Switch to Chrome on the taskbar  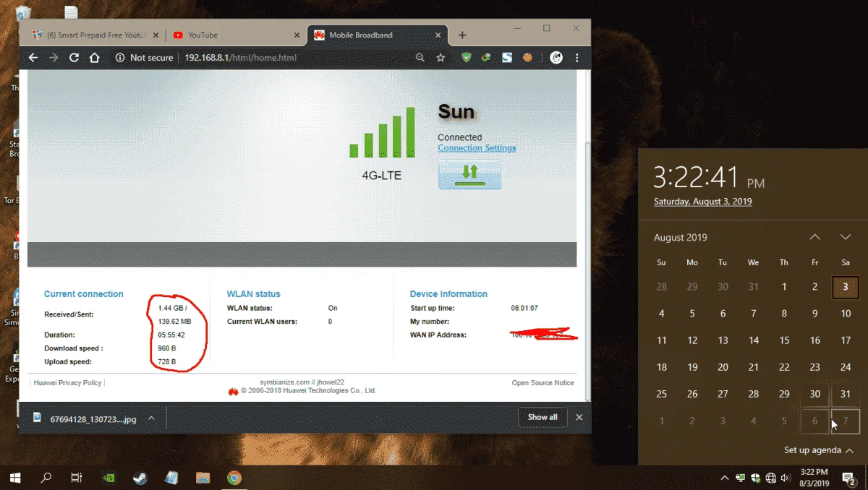coord(234,478)
